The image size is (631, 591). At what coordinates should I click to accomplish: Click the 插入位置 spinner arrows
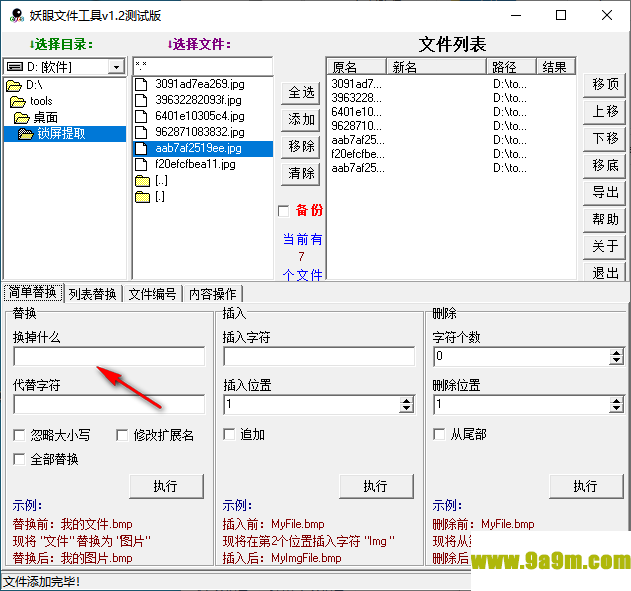tap(406, 404)
